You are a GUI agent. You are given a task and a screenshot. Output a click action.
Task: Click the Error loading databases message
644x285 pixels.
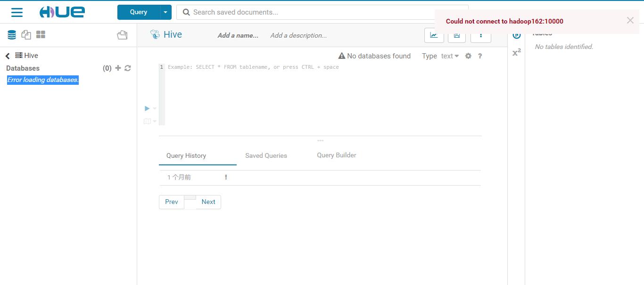43,80
